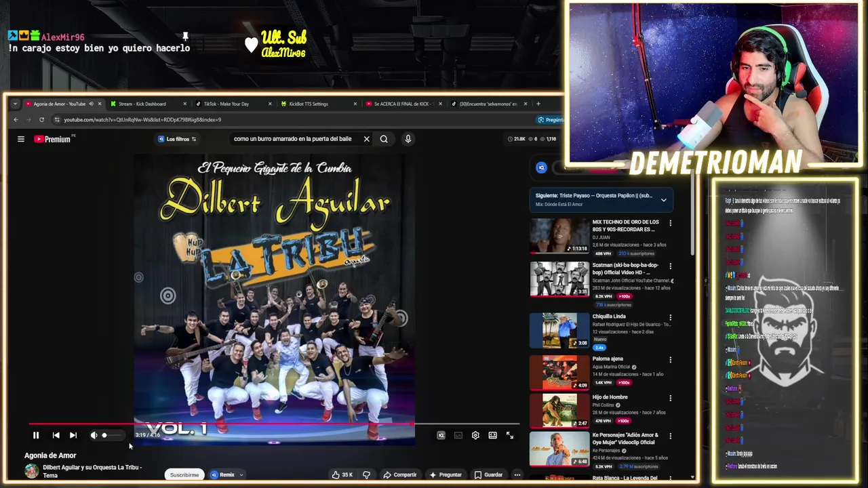
Task: Open channel Dilbert Aguilar y su Orquesta La Tribu
Action: coord(92,471)
